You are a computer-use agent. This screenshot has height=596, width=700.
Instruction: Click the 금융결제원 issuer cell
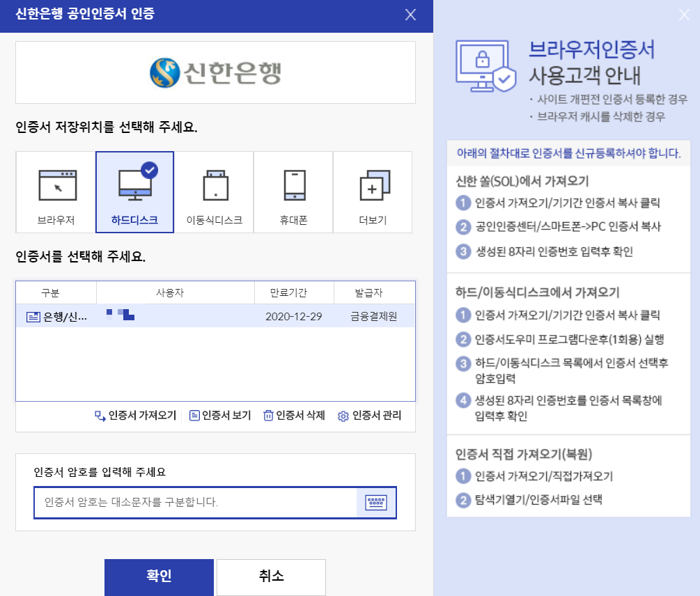(373, 317)
